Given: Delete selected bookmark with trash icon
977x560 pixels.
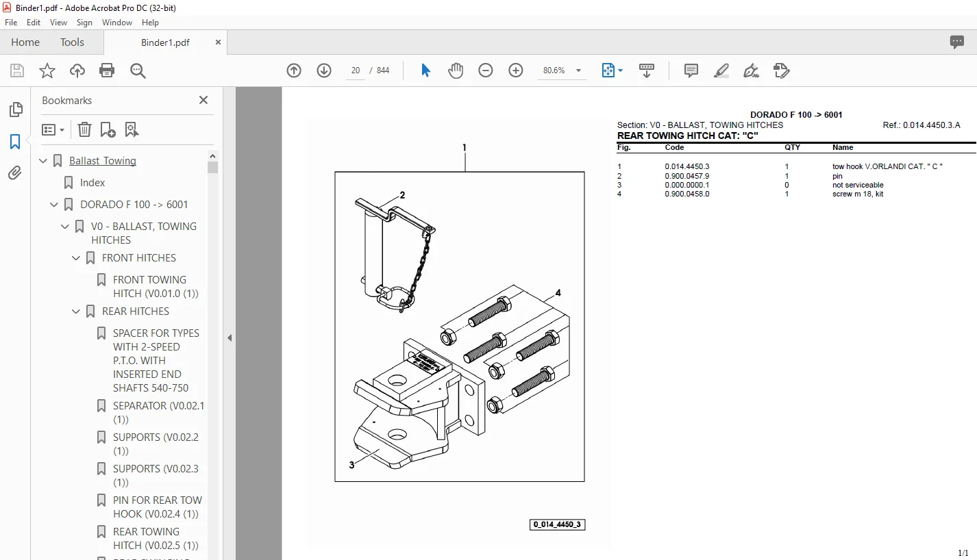Looking at the screenshot, I should [84, 129].
